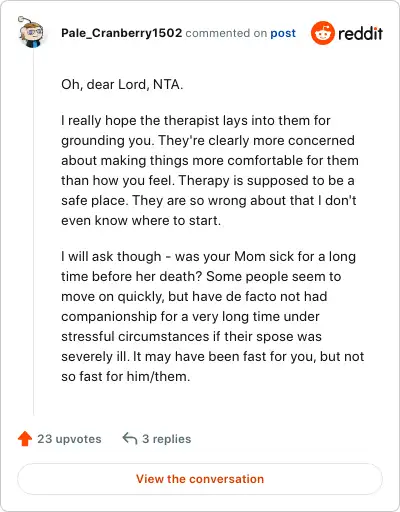Click the orange upvote arrow icon

(25, 439)
